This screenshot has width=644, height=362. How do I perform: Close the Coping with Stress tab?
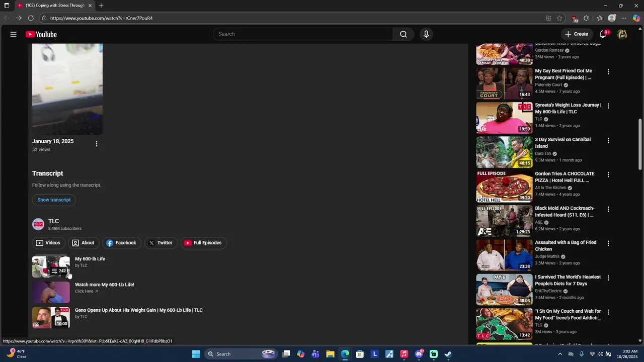[x=90, y=6]
